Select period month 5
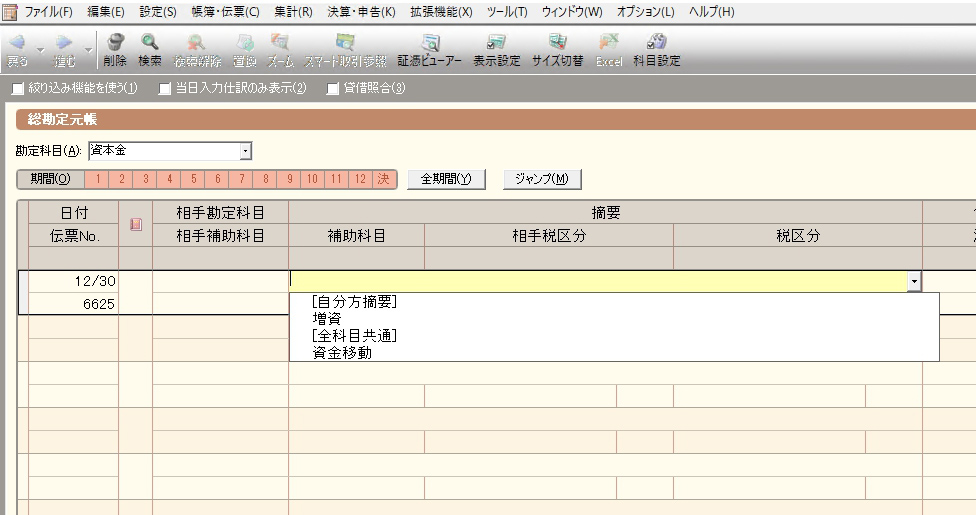Image resolution: width=976 pixels, height=515 pixels. (194, 179)
